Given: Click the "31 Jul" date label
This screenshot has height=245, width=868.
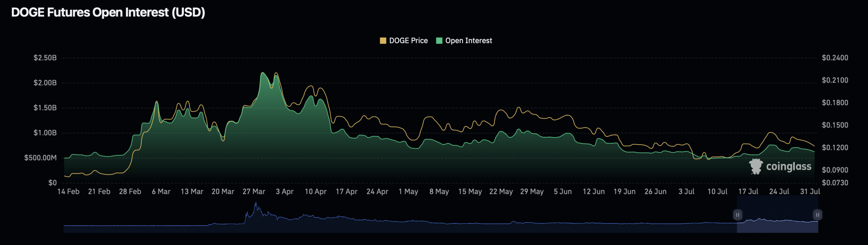Looking at the screenshot, I should [x=810, y=192].
